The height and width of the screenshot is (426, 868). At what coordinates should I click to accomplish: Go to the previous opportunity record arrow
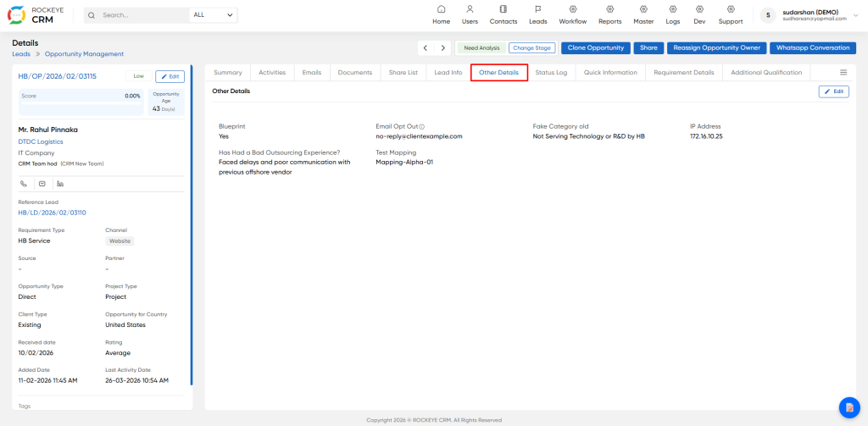426,48
